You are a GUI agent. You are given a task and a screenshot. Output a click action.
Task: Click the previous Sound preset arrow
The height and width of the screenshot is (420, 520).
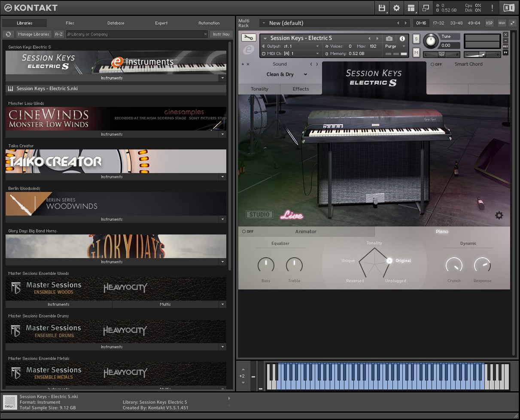[x=311, y=64]
